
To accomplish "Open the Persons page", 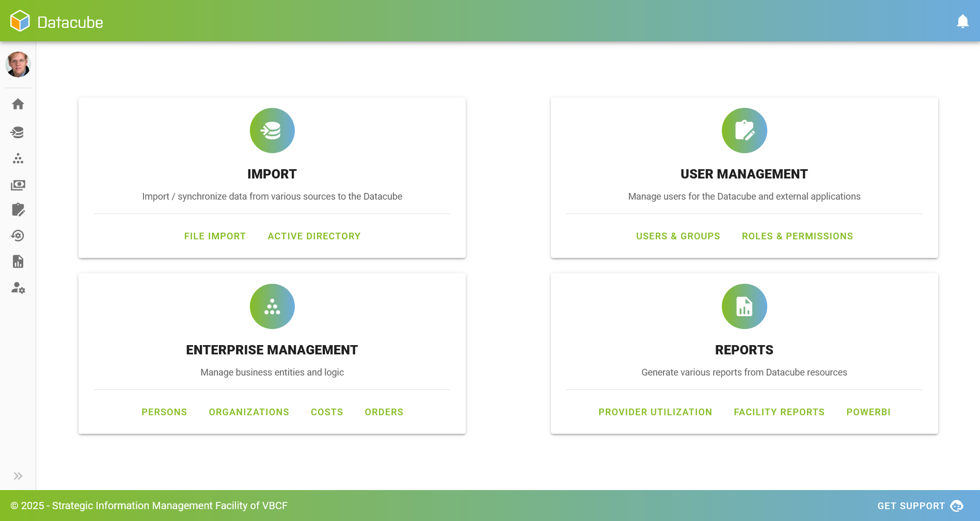I will [x=164, y=412].
